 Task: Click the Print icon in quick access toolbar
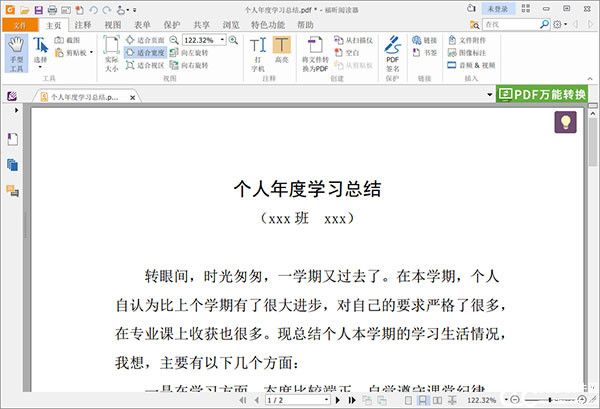(x=52, y=10)
